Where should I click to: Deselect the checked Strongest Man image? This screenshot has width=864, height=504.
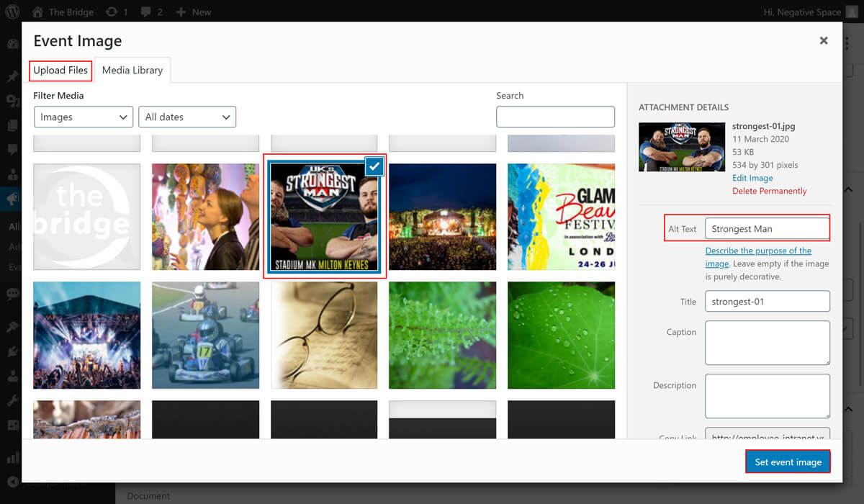click(374, 167)
